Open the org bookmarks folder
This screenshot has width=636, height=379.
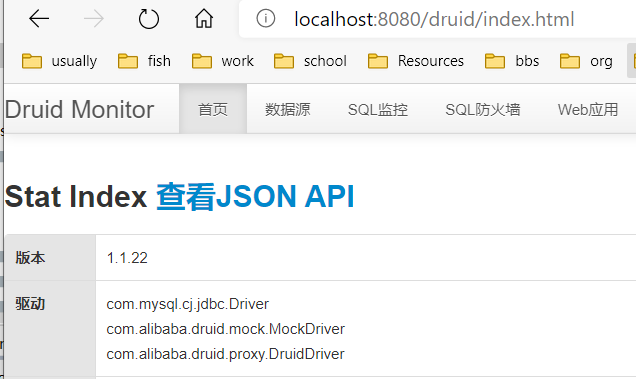586,61
